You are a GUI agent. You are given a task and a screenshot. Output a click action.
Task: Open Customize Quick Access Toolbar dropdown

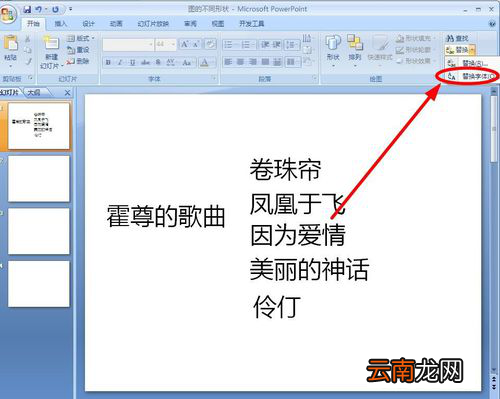(x=70, y=9)
